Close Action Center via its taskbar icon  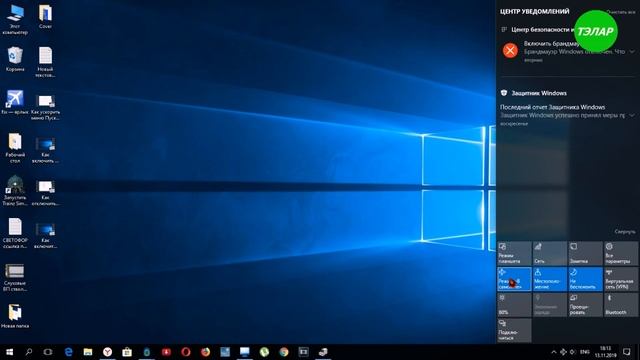coord(627,352)
